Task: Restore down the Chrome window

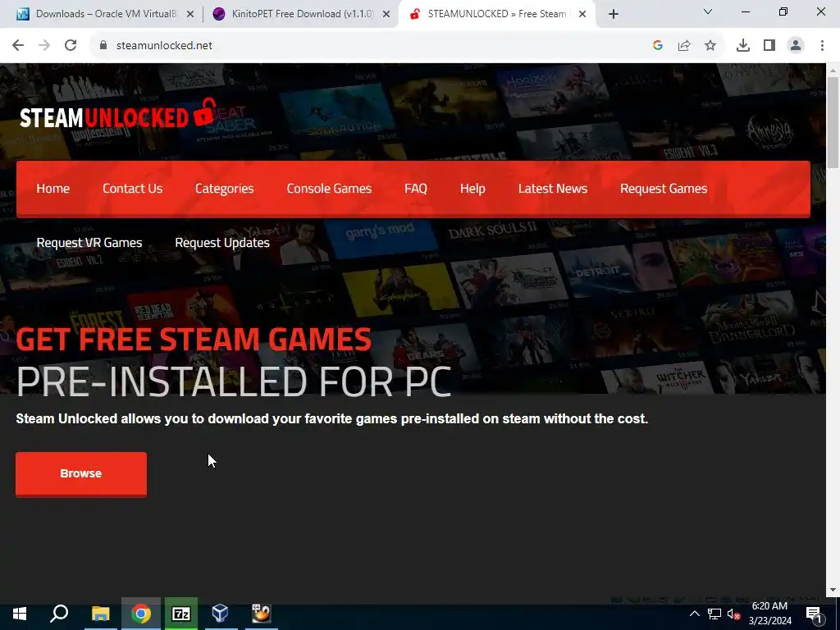Action: click(x=783, y=11)
